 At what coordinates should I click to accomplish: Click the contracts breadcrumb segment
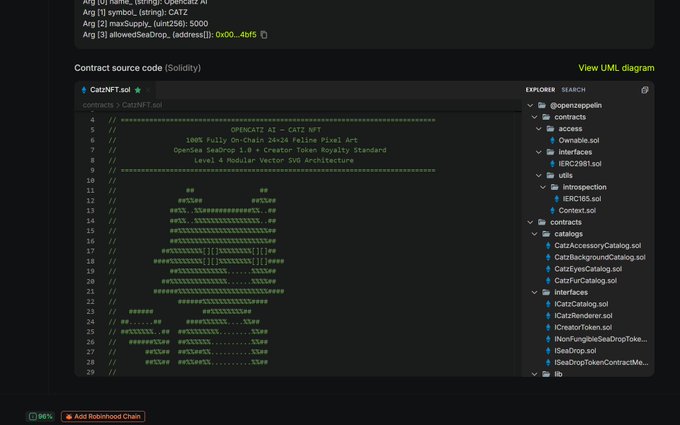(98, 105)
